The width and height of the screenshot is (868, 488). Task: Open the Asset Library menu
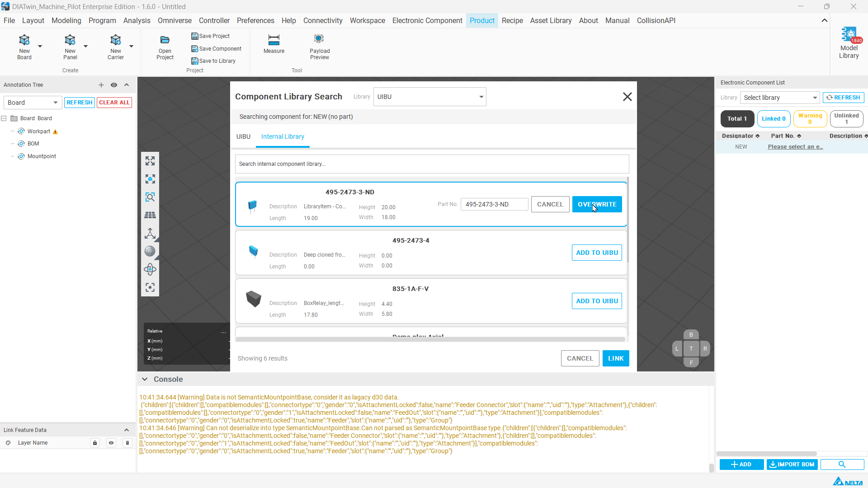(x=551, y=20)
